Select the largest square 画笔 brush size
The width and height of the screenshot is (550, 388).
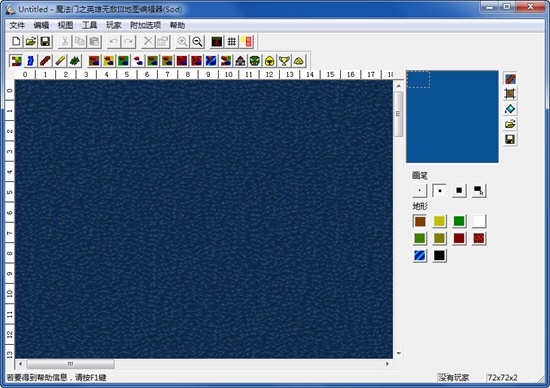tap(459, 191)
